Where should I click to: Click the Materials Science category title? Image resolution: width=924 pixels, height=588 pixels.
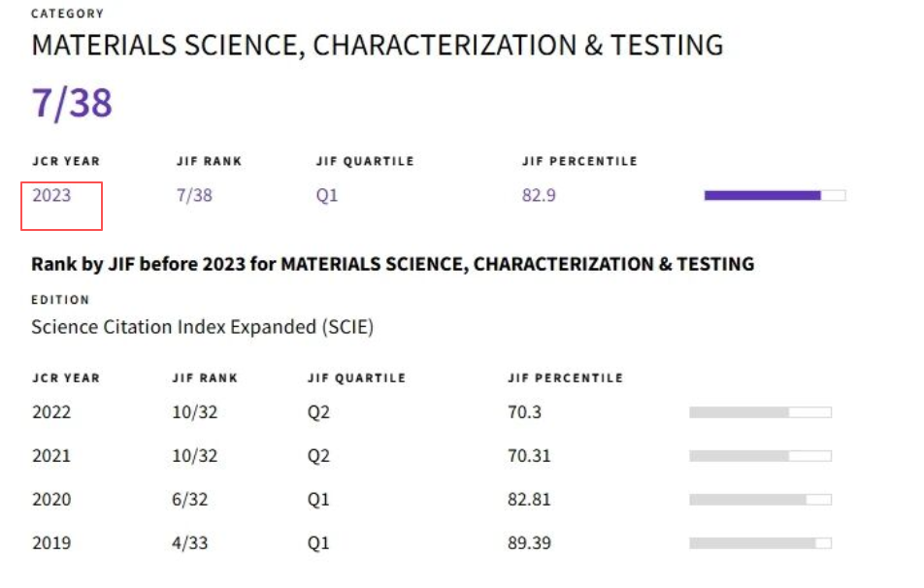pyautogui.click(x=377, y=46)
